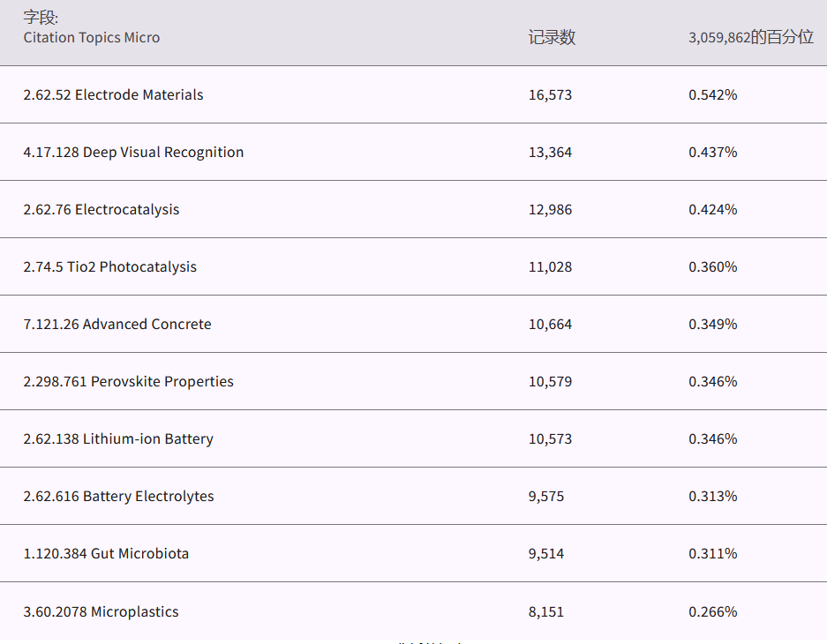Click the 2.62.52 Electrode Materials topic
Viewport: 827px width, 644px height.
pyautogui.click(x=113, y=95)
